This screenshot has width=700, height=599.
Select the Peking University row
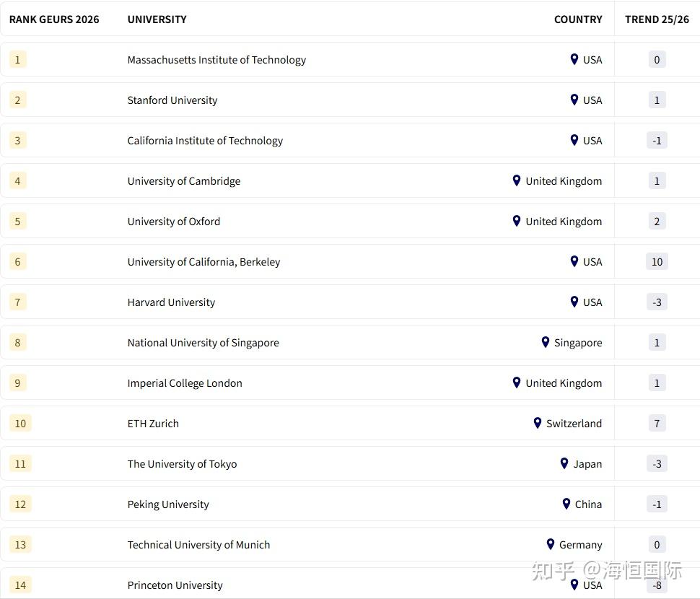[168, 504]
